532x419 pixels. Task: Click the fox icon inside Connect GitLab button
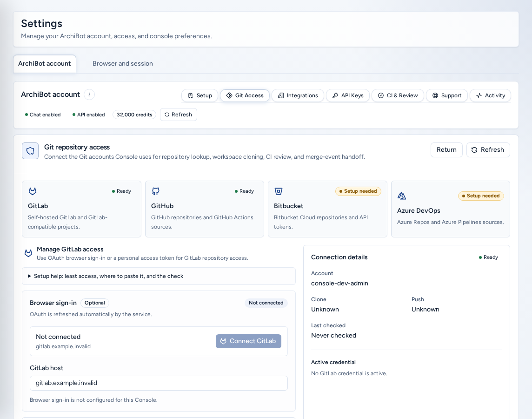[x=223, y=341]
